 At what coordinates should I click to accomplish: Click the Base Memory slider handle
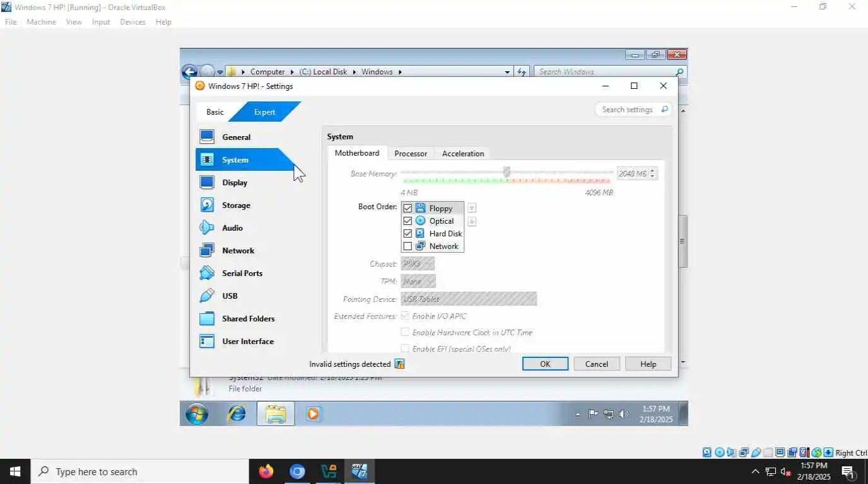point(507,172)
